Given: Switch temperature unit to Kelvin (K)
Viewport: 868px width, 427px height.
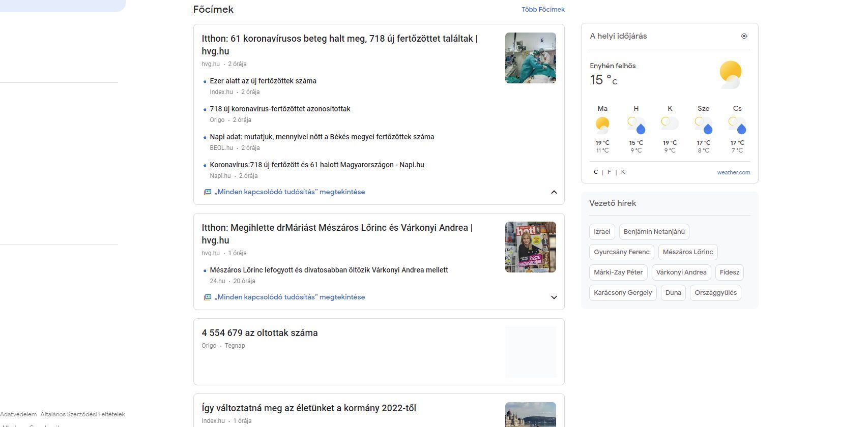Looking at the screenshot, I should point(623,172).
